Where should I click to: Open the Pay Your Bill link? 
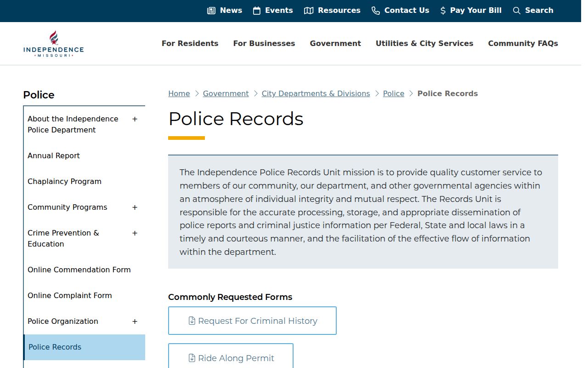click(x=471, y=11)
